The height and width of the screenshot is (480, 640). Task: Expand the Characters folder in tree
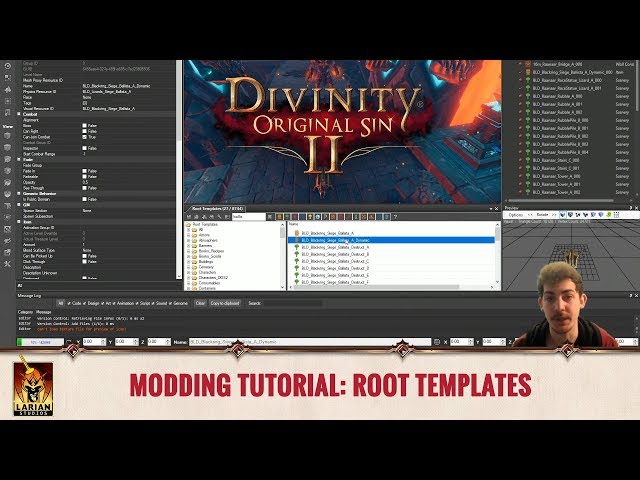point(189,272)
